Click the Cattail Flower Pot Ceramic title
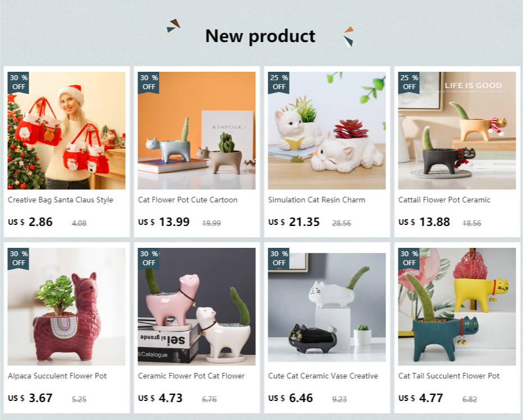The width and height of the screenshot is (523, 420). 444,200
